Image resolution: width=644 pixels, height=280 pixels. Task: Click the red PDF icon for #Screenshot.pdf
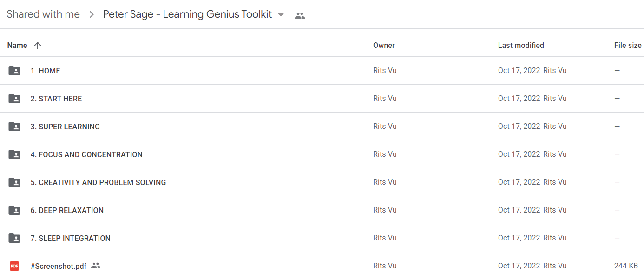[x=14, y=266]
